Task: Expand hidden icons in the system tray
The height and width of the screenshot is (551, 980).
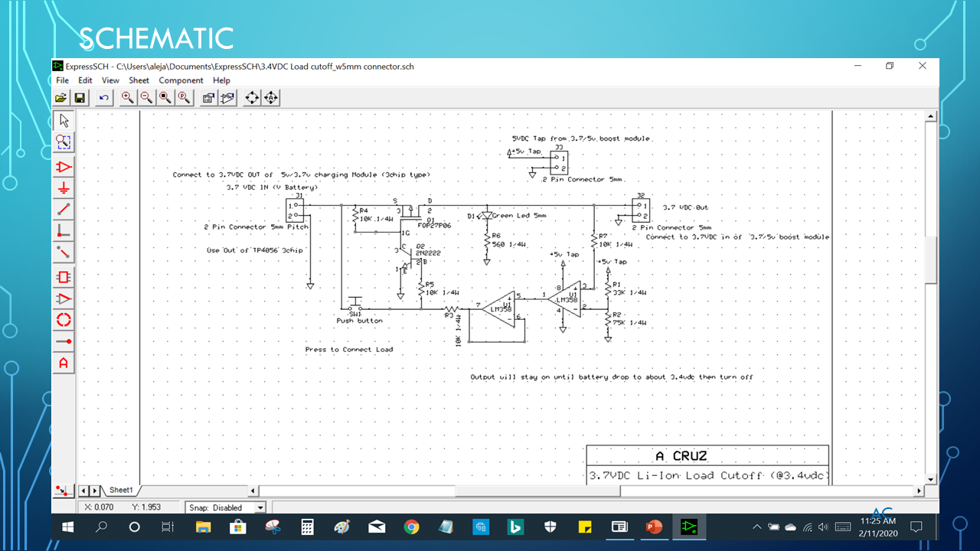Action: [x=756, y=527]
